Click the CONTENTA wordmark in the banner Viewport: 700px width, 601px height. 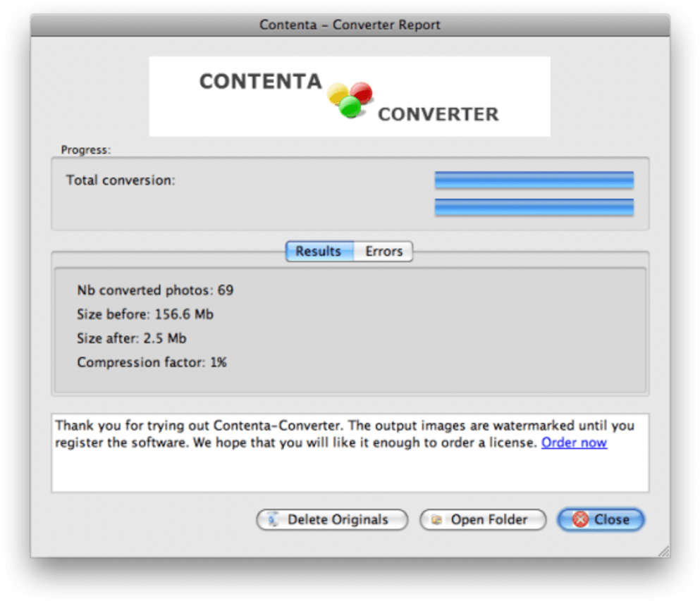pos(260,82)
